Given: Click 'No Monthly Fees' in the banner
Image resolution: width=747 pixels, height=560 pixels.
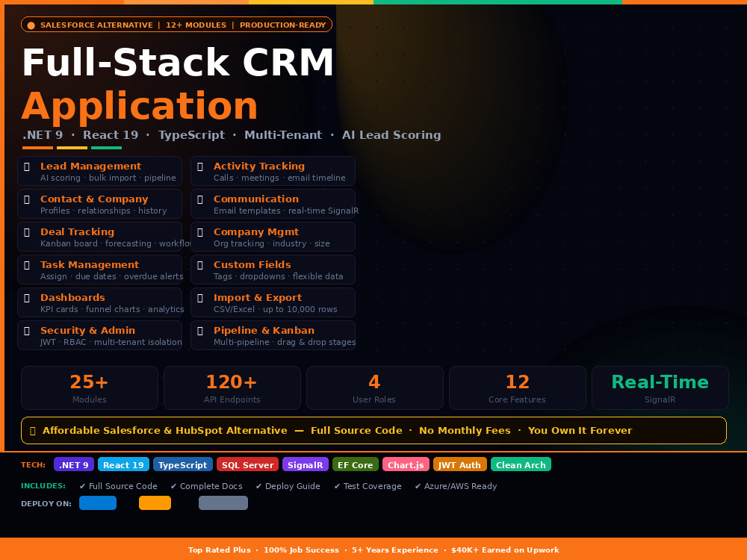Looking at the screenshot, I should point(465,431).
